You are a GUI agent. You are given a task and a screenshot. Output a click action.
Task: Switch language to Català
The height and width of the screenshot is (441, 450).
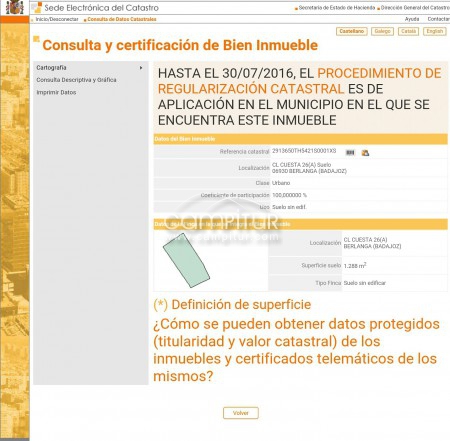point(408,31)
